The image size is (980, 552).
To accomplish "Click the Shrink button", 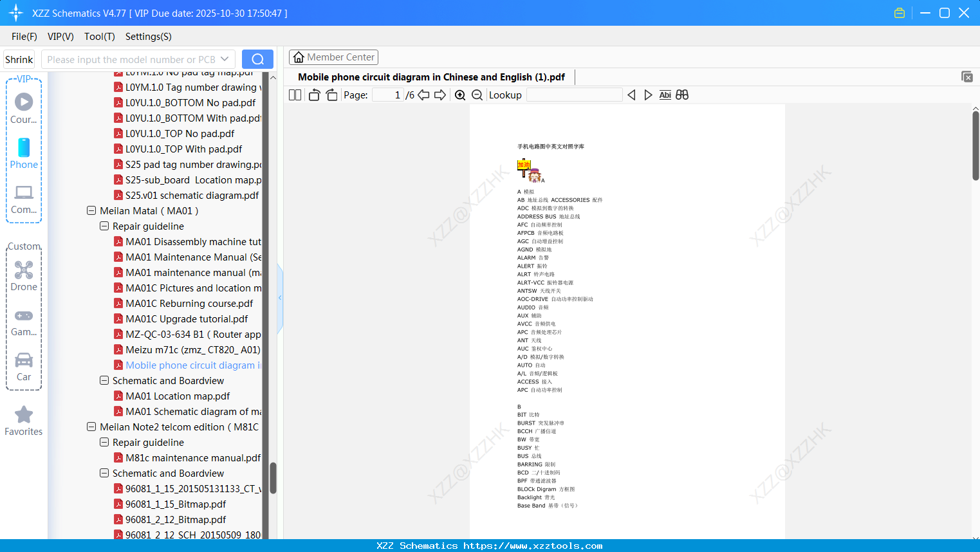I will click(19, 59).
